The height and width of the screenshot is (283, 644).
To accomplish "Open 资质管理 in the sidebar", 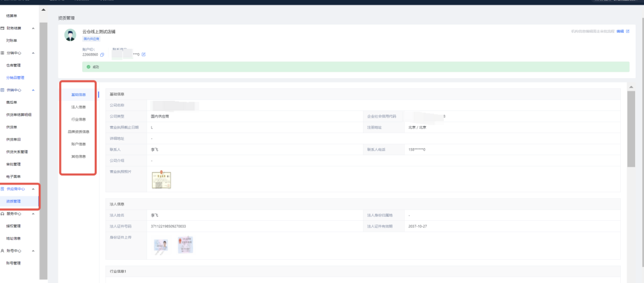I will (14, 201).
